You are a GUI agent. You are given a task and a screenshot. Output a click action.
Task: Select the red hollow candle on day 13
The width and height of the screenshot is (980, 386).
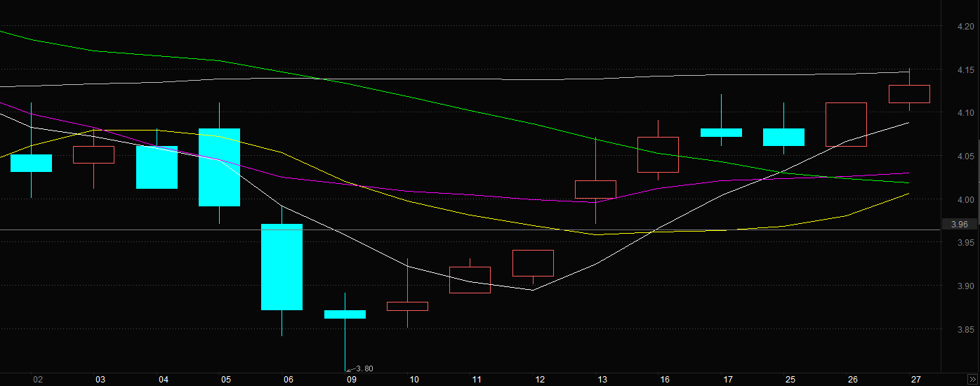click(595, 189)
